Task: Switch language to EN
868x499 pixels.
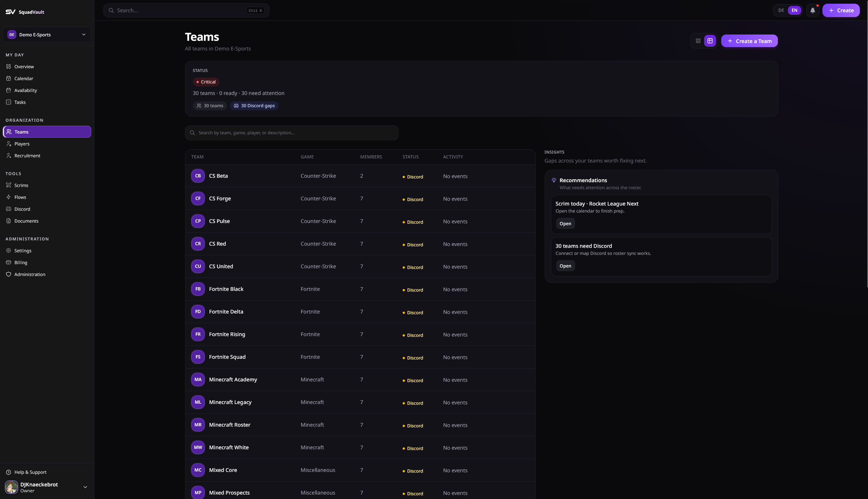Action: pyautogui.click(x=795, y=10)
